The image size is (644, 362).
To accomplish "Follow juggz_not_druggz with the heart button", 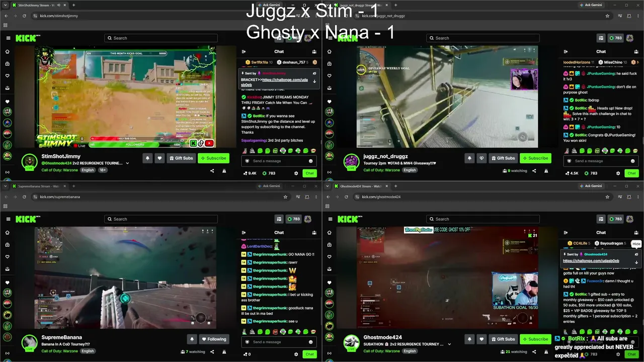I will coord(481,158).
